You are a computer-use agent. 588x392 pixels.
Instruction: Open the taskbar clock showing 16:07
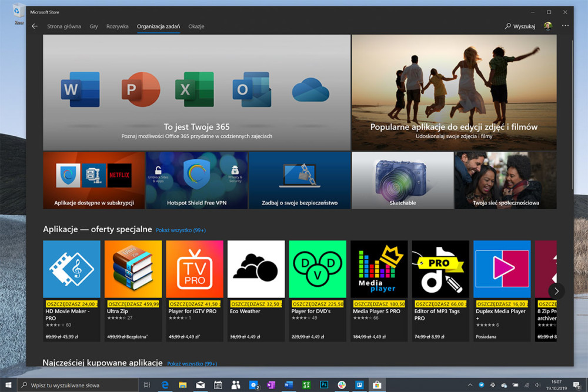pos(556,385)
